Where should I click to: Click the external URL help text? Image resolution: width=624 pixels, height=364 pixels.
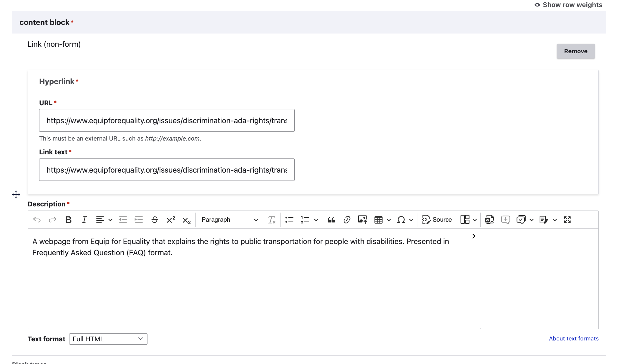point(120,138)
